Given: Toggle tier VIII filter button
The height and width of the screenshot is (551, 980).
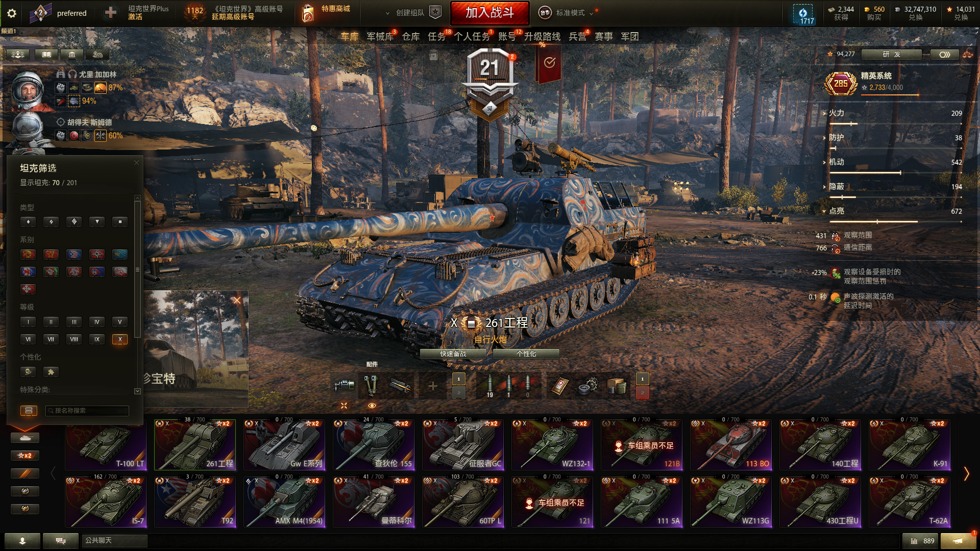Looking at the screenshot, I should [x=74, y=339].
